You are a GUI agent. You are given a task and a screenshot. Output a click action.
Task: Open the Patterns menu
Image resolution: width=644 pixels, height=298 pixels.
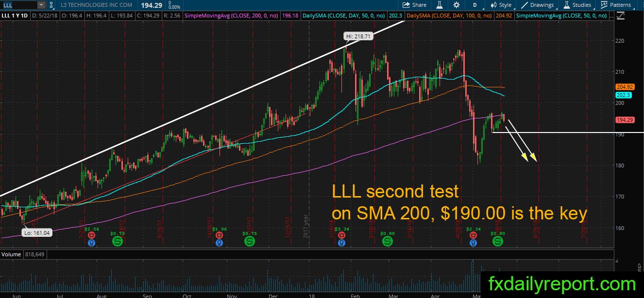coord(615,5)
